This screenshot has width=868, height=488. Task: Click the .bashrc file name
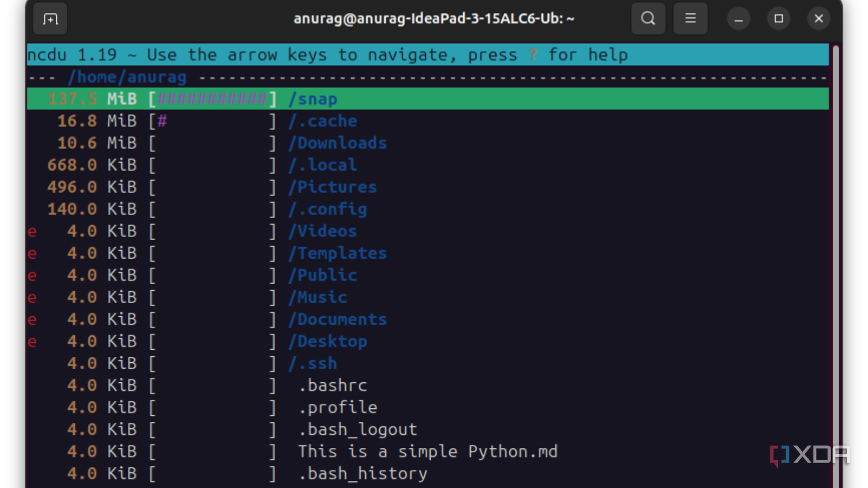[333, 386]
